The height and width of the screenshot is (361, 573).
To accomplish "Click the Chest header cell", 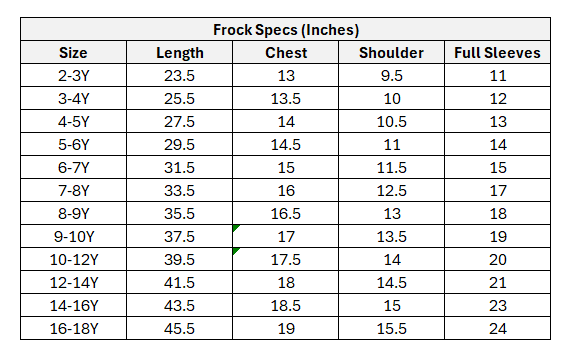I will click(285, 52).
